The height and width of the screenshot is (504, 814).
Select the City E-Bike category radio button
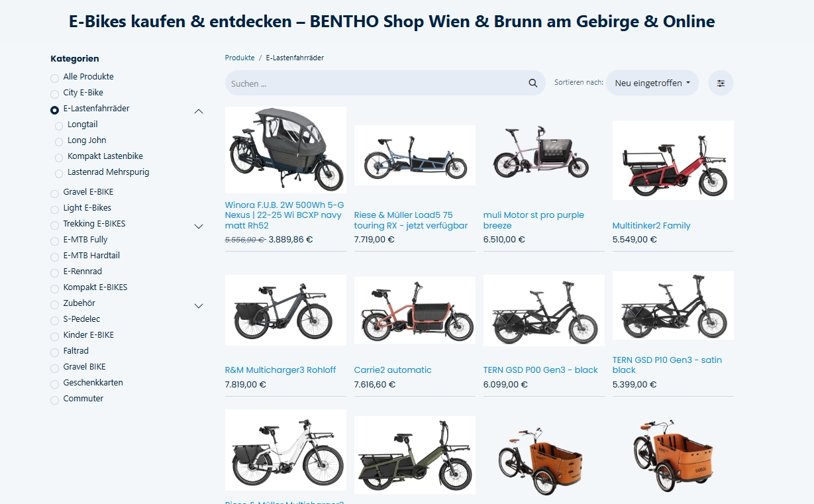55,94
